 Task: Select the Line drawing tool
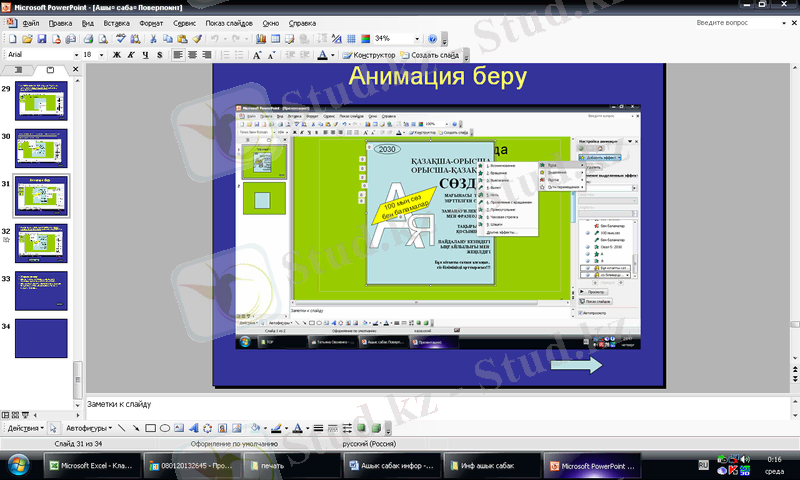coord(121,428)
